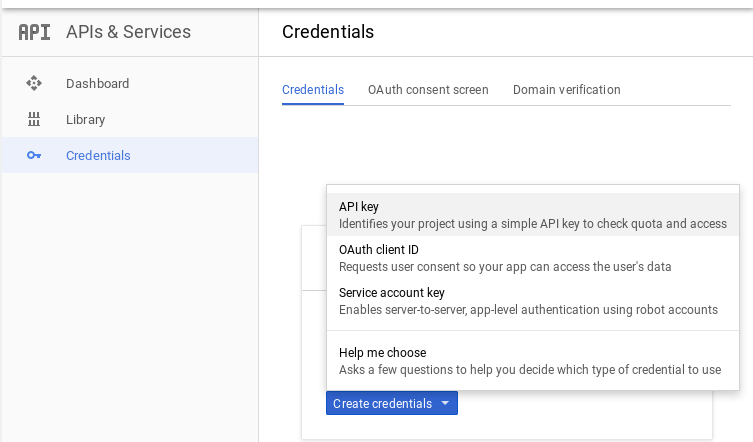
Task: Click 'Enables server-to-server' description line
Action: tap(528, 310)
